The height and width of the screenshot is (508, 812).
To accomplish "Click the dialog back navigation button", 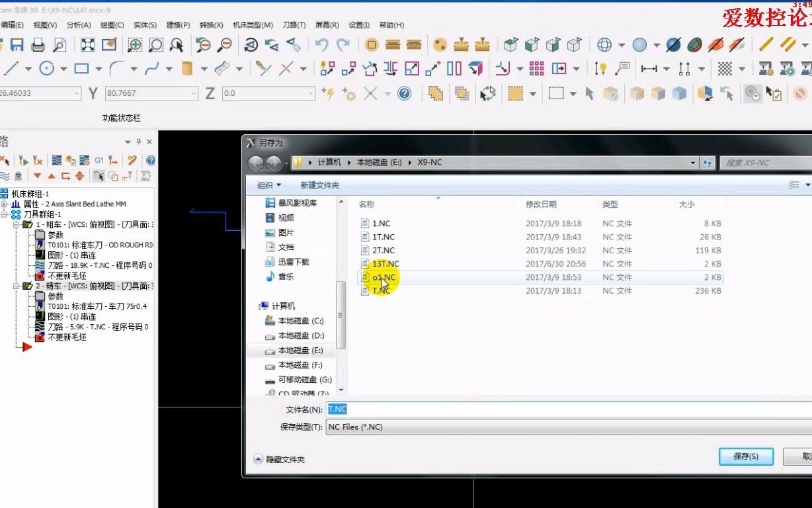I will pyautogui.click(x=256, y=163).
